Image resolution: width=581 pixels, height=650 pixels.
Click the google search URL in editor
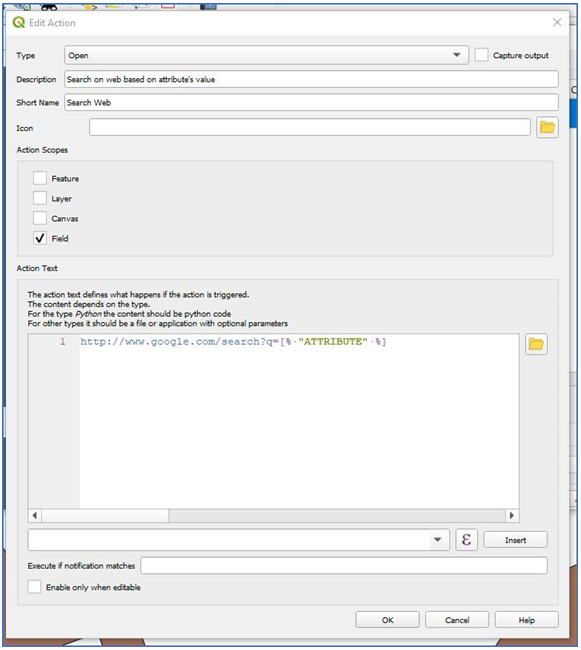point(233,342)
